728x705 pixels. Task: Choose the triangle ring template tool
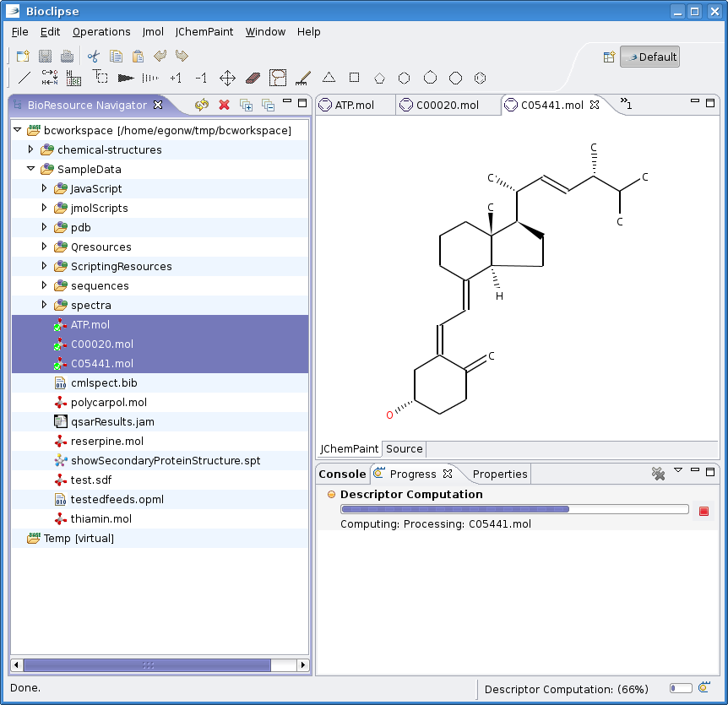[329, 78]
